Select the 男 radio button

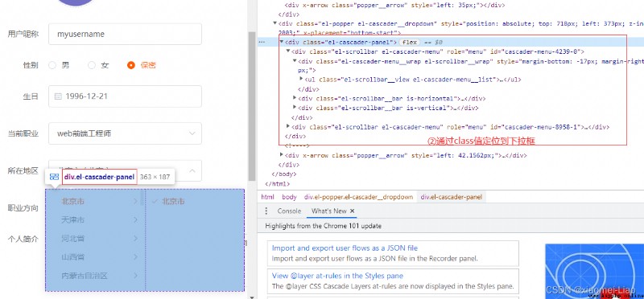(x=52, y=65)
